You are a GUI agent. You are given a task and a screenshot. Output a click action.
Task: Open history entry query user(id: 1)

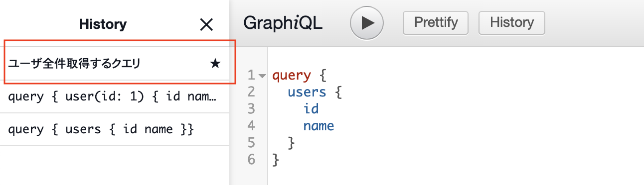pos(115,96)
